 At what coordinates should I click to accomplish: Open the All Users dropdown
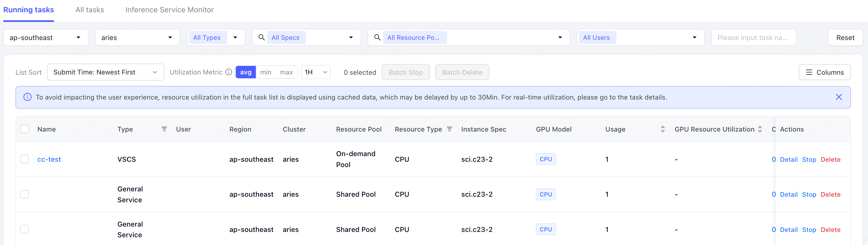(x=640, y=37)
